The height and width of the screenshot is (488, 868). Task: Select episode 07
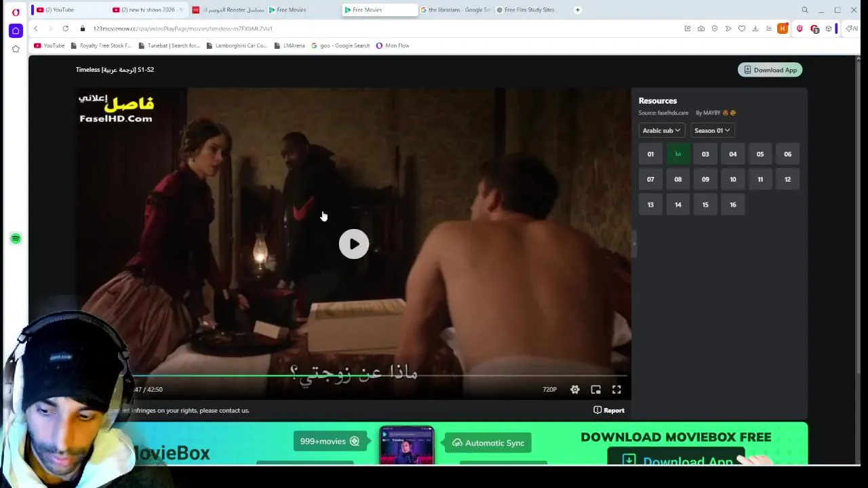(650, 180)
